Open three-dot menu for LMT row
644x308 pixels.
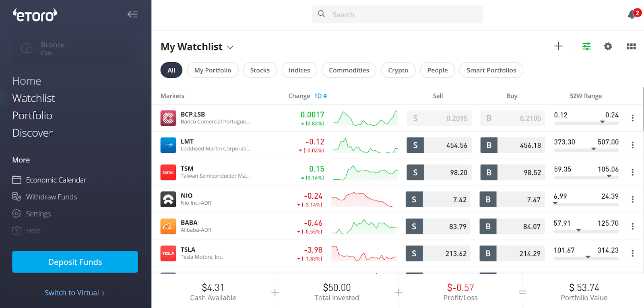632,145
